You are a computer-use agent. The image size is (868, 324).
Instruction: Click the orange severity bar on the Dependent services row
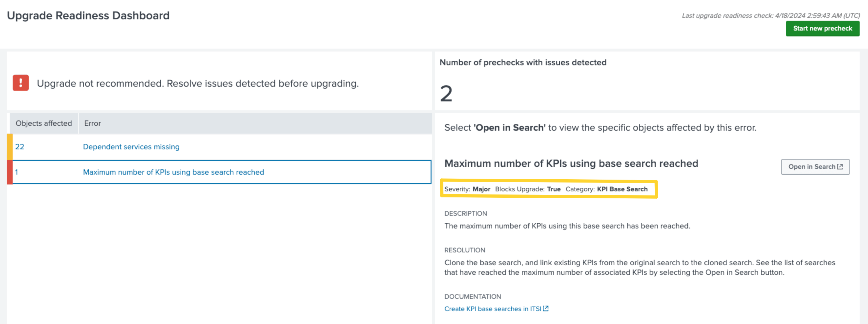10,147
